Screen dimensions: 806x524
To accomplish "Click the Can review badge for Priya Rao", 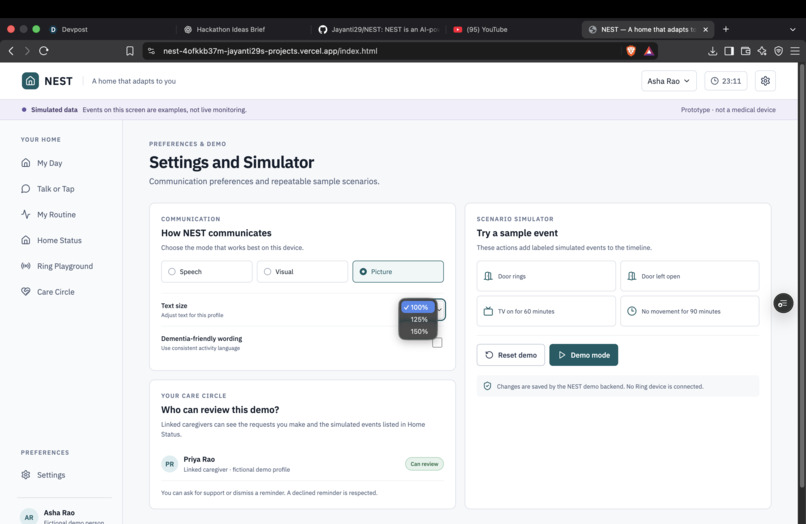I will [424, 464].
